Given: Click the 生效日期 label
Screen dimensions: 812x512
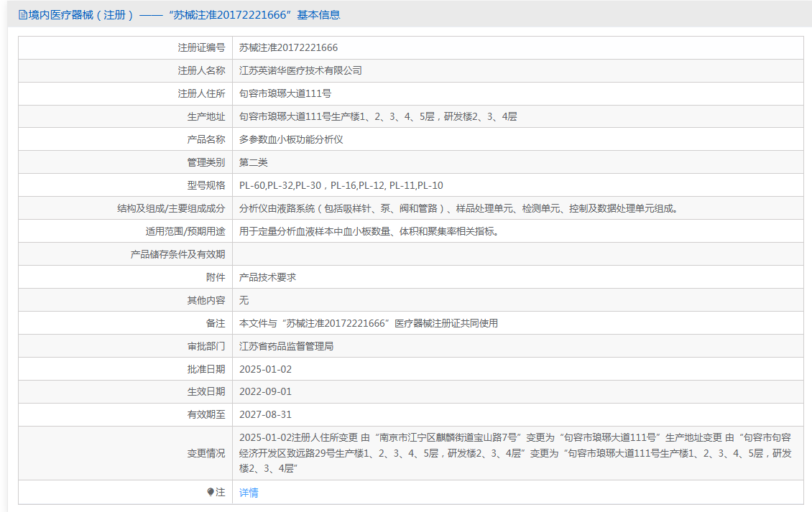Looking at the screenshot, I should [206, 391].
